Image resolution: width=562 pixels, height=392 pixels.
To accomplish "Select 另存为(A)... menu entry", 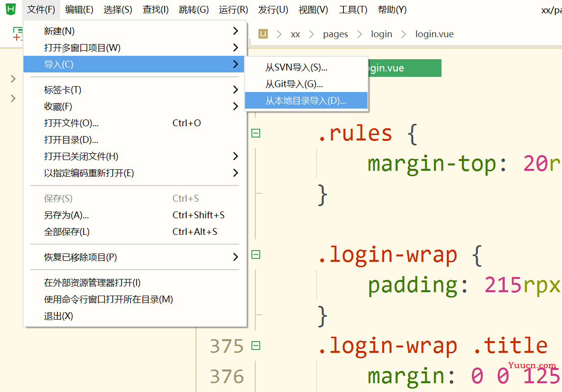I will [x=134, y=215].
